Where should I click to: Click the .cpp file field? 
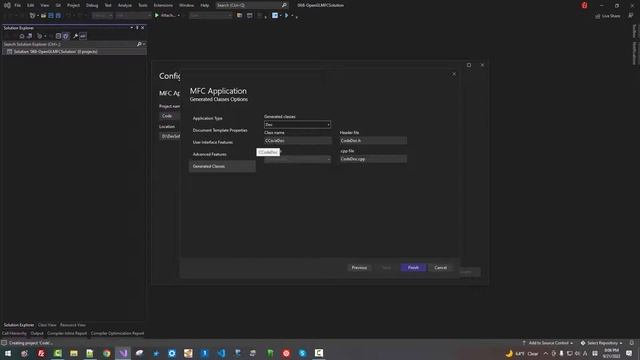[x=373, y=159]
